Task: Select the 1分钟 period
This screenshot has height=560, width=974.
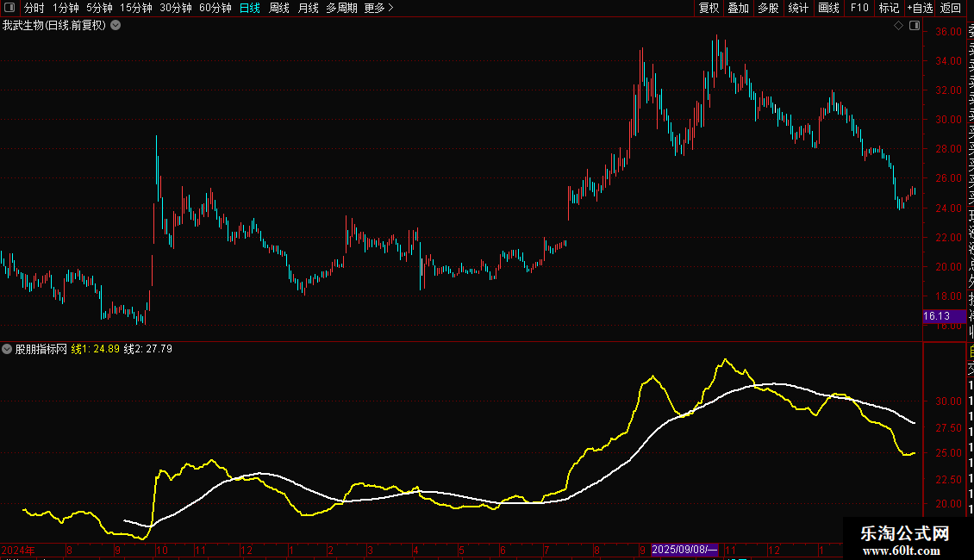Action: tap(66, 8)
